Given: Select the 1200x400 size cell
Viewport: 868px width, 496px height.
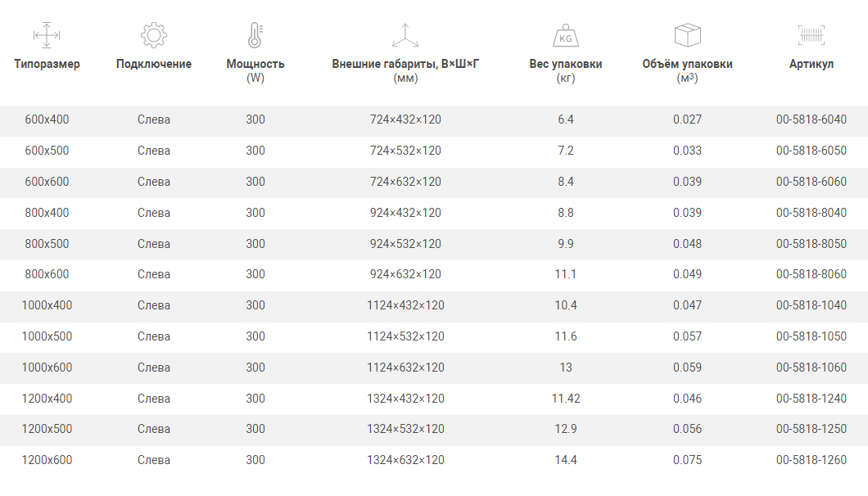Looking at the screenshot, I should click(x=47, y=399).
